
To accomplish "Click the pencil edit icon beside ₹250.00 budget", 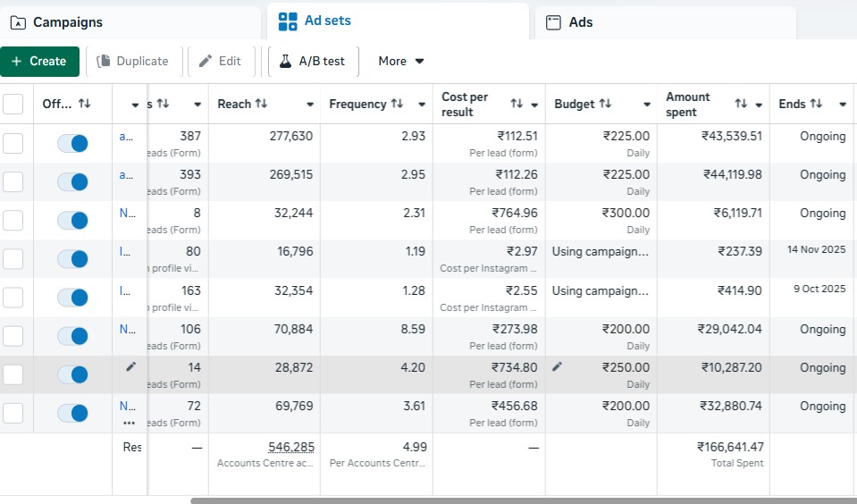I will (558, 366).
